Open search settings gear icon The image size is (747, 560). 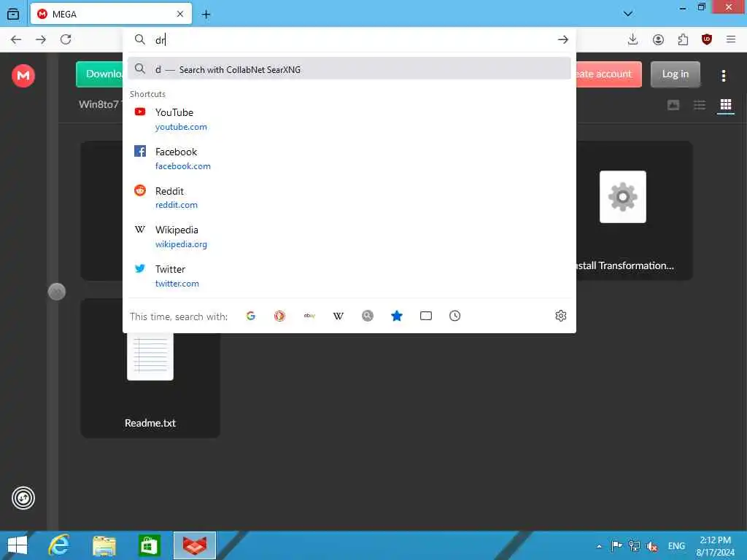[x=561, y=316]
